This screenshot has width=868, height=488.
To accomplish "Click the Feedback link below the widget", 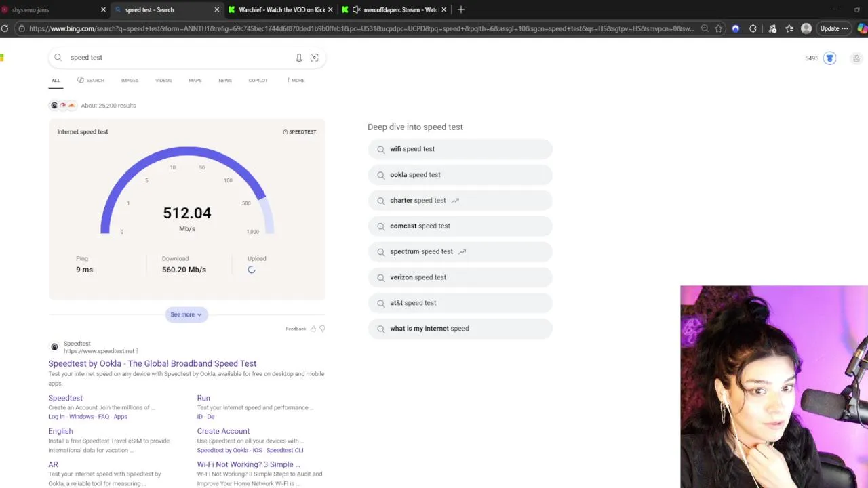I will (296, 329).
